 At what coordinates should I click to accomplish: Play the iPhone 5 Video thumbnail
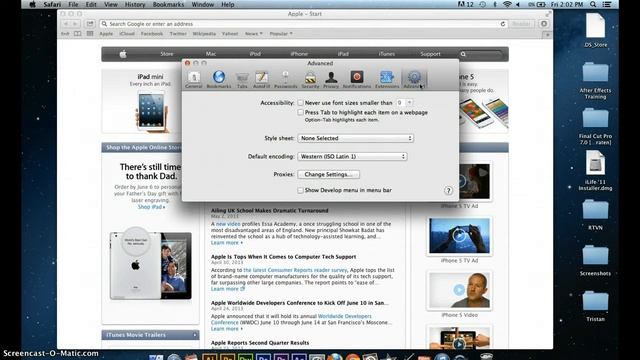[459, 290]
